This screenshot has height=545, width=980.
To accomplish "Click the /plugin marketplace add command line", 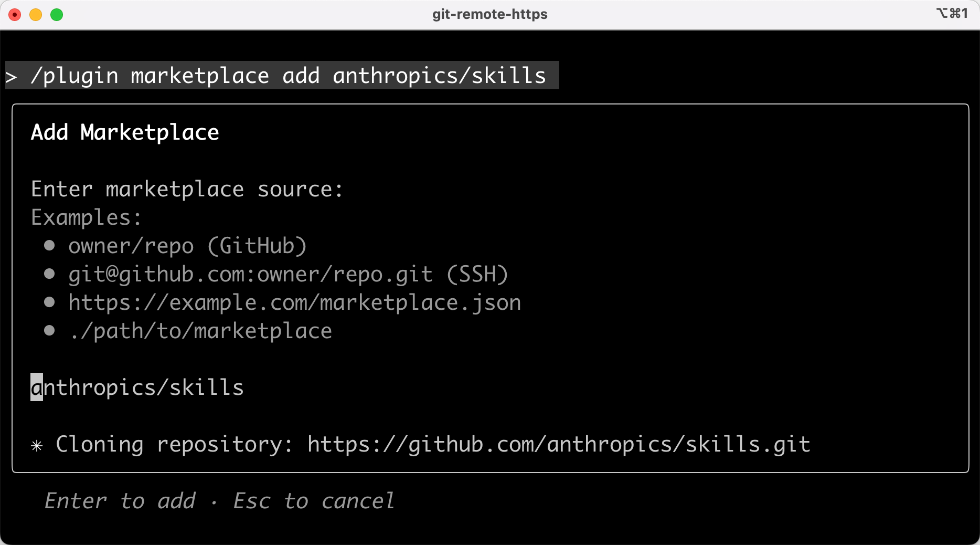I will click(x=288, y=76).
